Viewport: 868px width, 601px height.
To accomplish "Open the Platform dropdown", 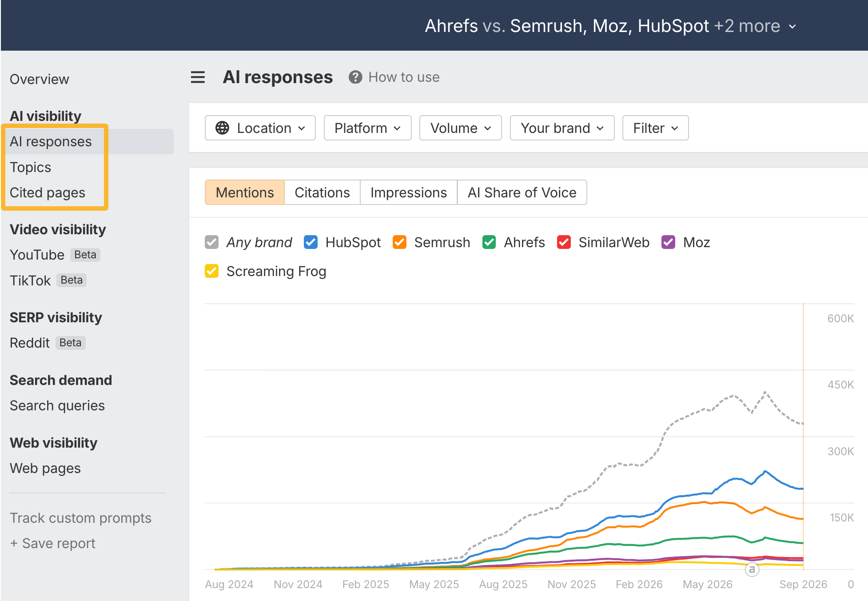I will [x=368, y=128].
